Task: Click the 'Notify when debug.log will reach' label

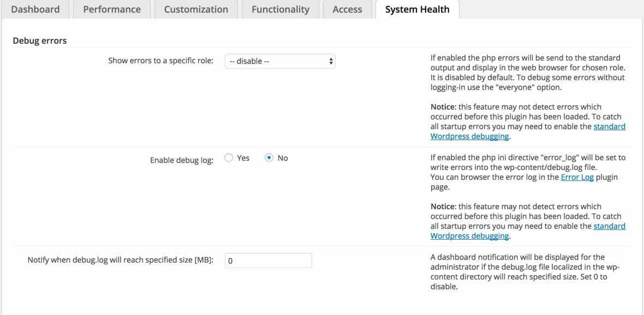Action: (x=120, y=260)
